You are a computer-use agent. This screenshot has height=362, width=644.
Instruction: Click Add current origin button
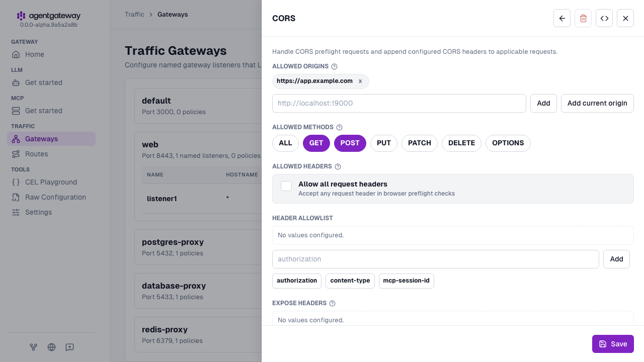tap(597, 103)
